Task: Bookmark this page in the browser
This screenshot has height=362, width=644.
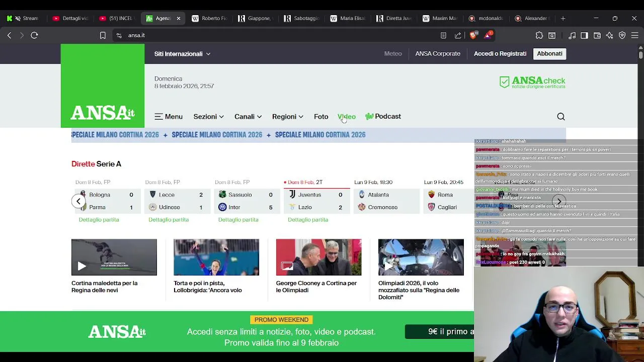Action: 103,35
